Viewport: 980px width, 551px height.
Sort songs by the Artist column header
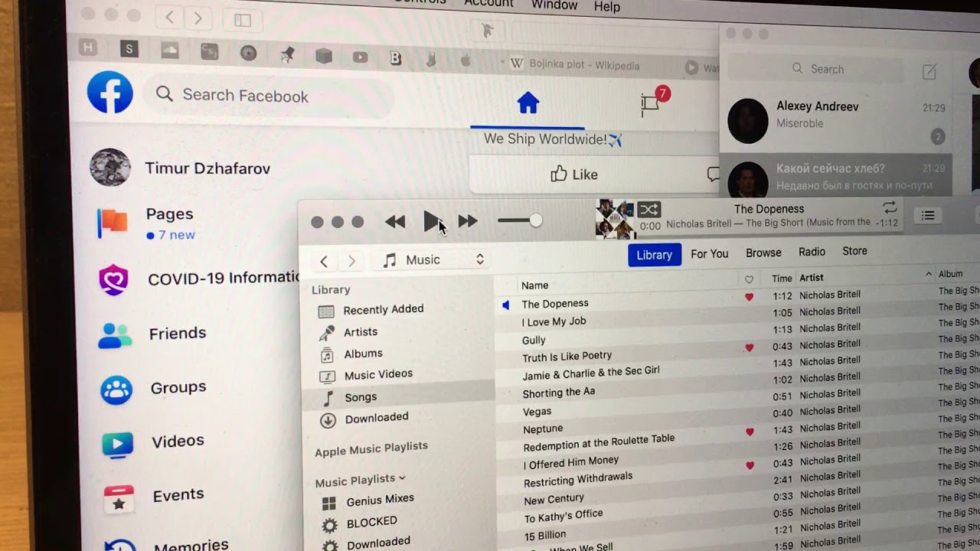pos(812,278)
